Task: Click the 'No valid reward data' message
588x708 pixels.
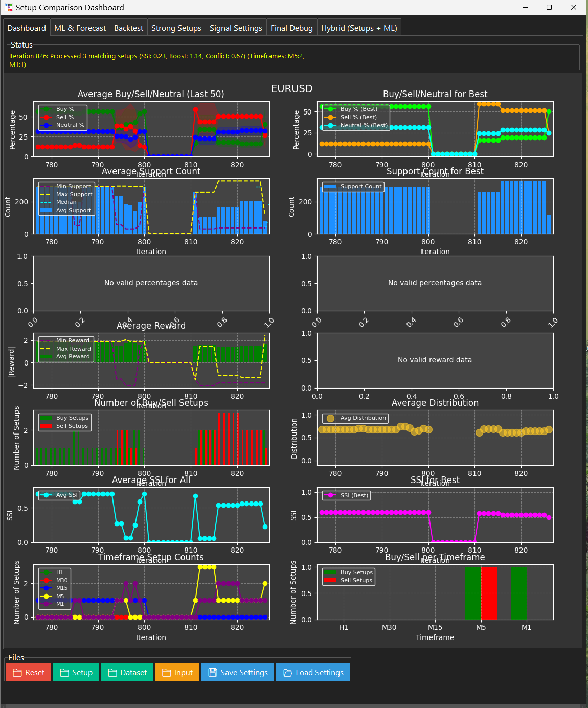Action: coord(435,360)
